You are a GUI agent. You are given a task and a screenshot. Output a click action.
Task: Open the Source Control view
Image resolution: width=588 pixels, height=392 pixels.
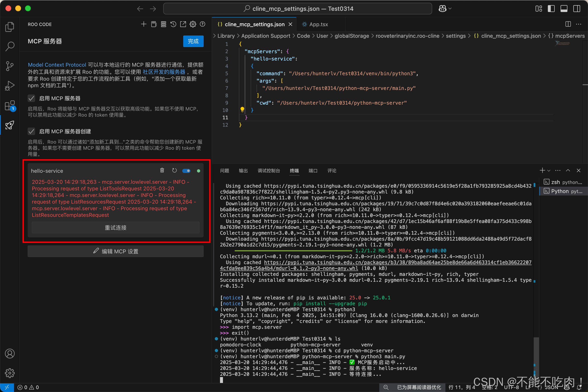[10, 66]
